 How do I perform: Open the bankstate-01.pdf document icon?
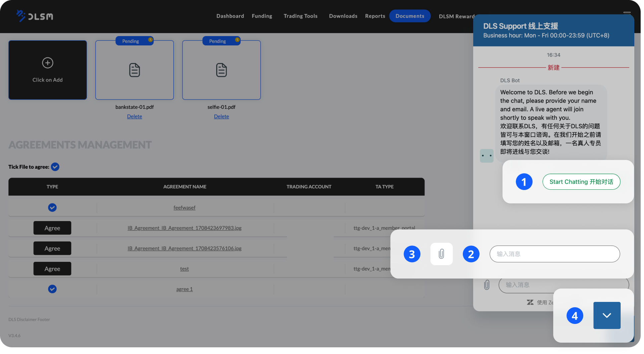[134, 70]
